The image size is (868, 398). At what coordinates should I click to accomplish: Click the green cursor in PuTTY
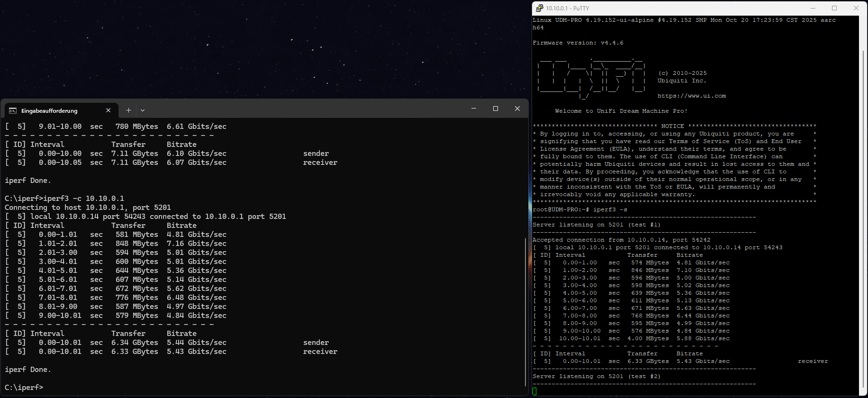tap(534, 391)
